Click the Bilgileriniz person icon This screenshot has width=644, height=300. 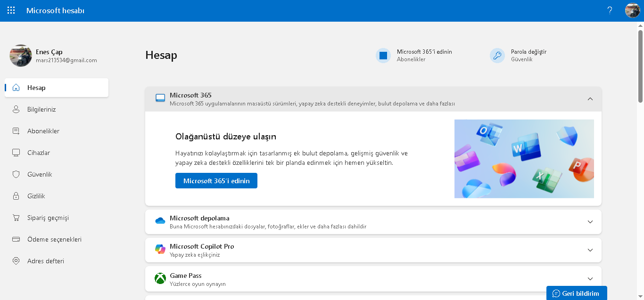coord(16,109)
